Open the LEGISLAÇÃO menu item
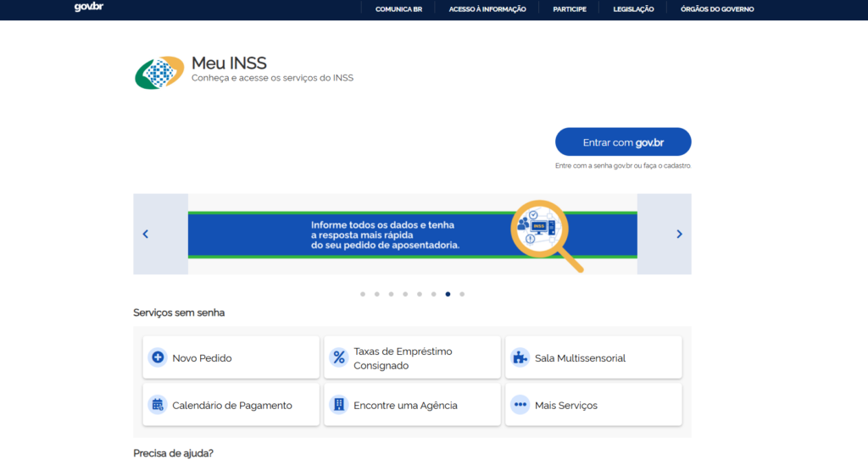This screenshot has width=868, height=465. [633, 9]
